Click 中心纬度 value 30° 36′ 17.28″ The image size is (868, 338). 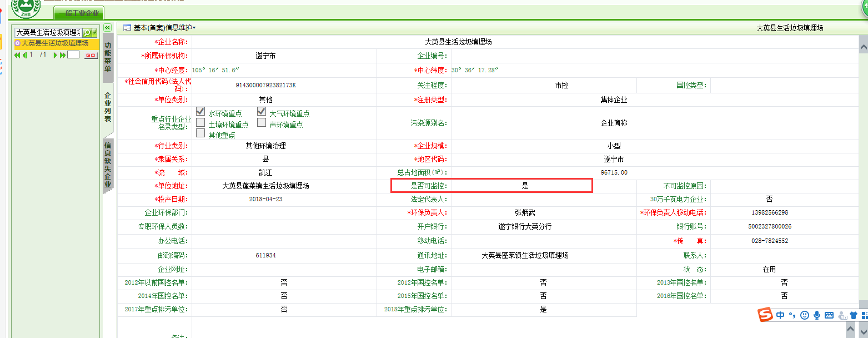(475, 70)
